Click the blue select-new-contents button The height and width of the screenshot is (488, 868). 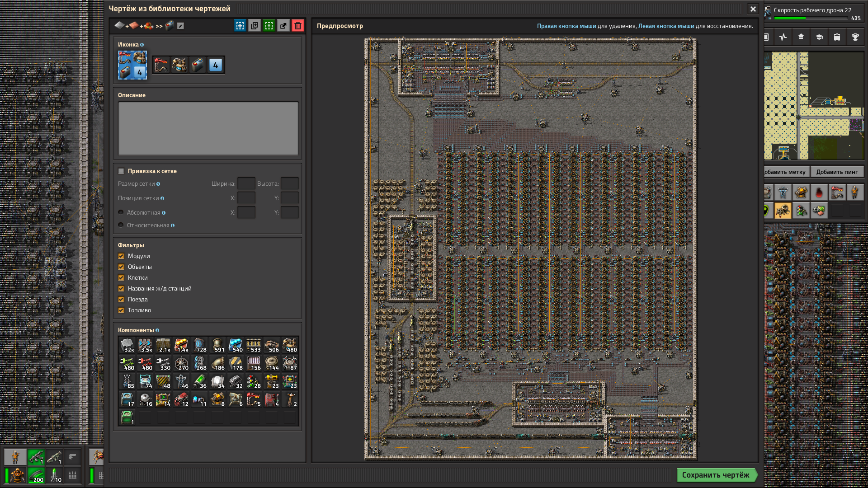click(240, 26)
